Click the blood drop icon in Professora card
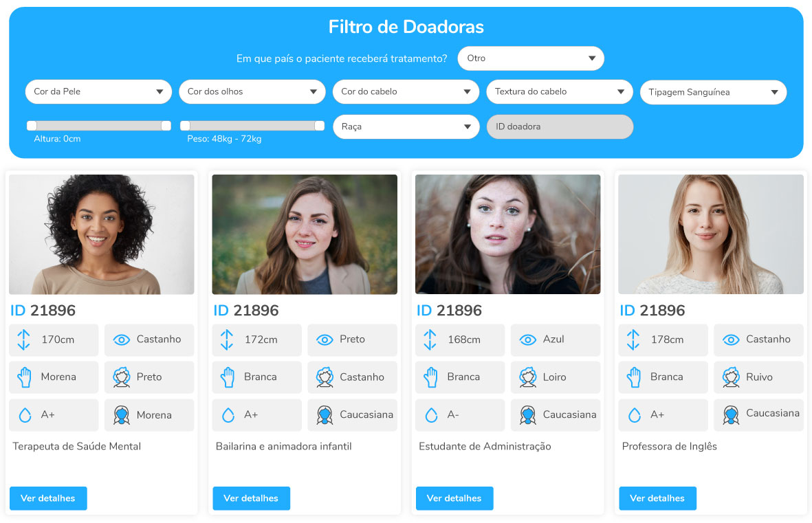The height and width of the screenshot is (523, 812). coord(635,415)
